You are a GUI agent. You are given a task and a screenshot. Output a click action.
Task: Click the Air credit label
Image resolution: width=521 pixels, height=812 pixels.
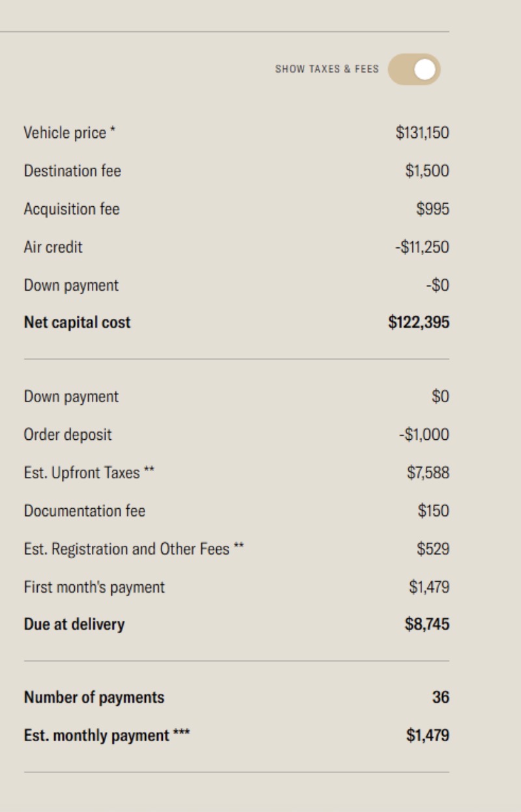tap(53, 247)
